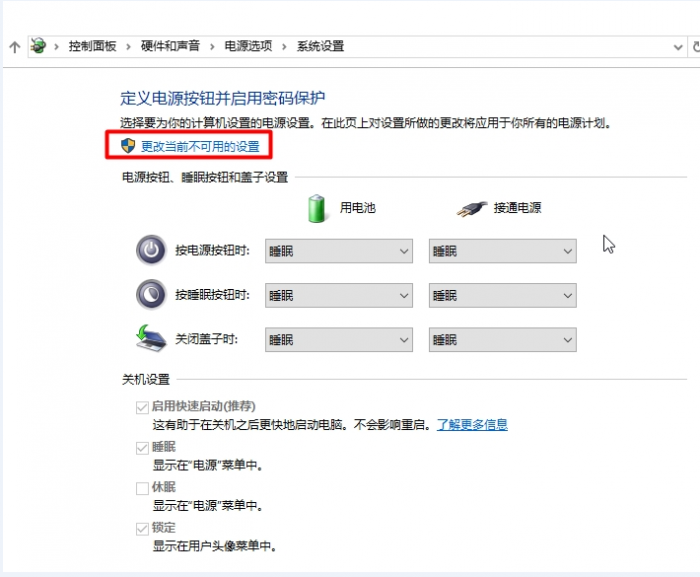This screenshot has height=577, width=700.
Task: Click the 电源按钮、睡眠按钮和盖子设置 section label
Action: [205, 177]
